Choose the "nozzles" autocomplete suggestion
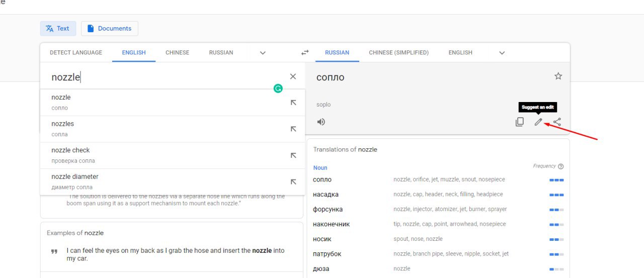This screenshot has width=644, height=278. pyautogui.click(x=172, y=129)
